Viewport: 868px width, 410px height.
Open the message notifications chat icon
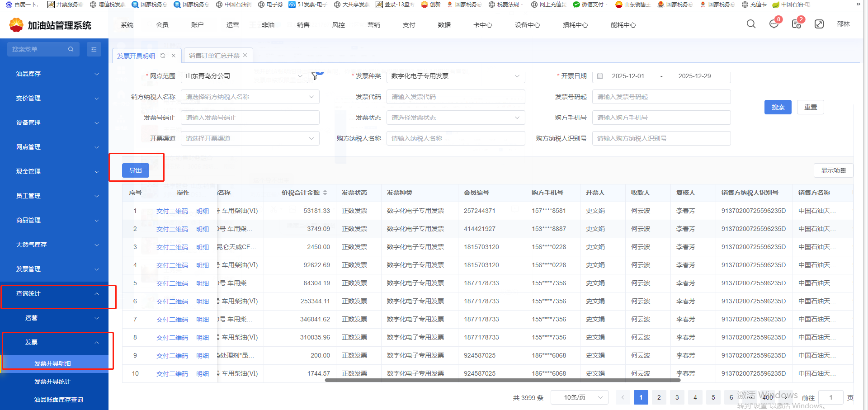[x=774, y=24]
